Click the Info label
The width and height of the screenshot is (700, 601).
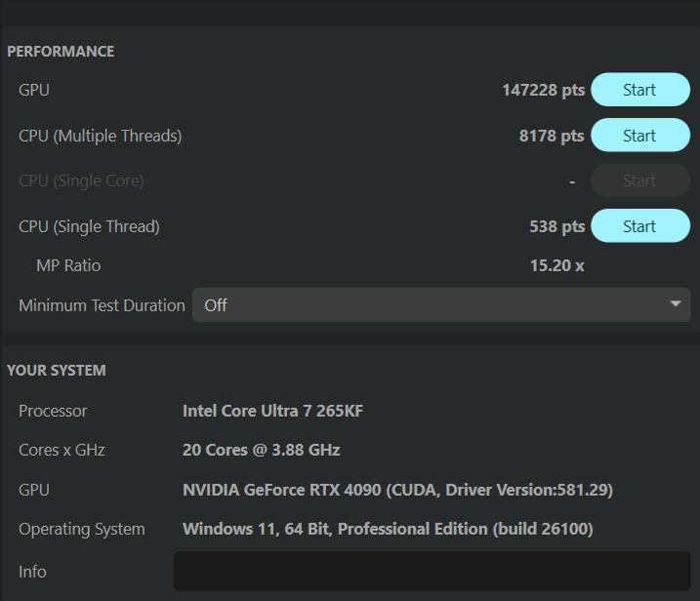pos(32,572)
